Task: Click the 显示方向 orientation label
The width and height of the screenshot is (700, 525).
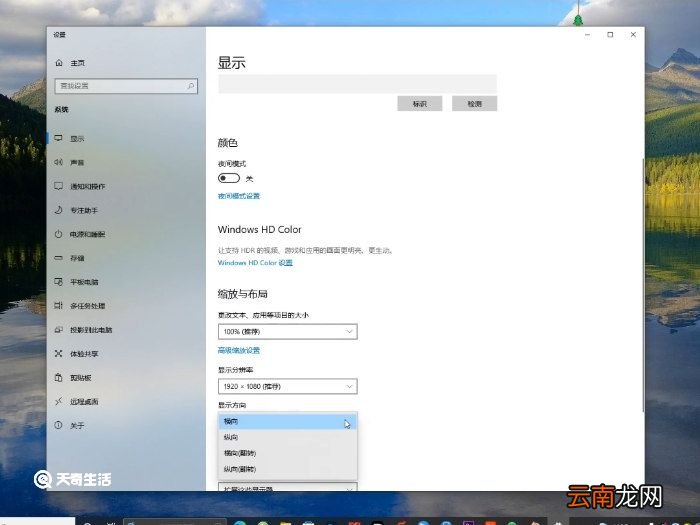Action: click(232, 405)
